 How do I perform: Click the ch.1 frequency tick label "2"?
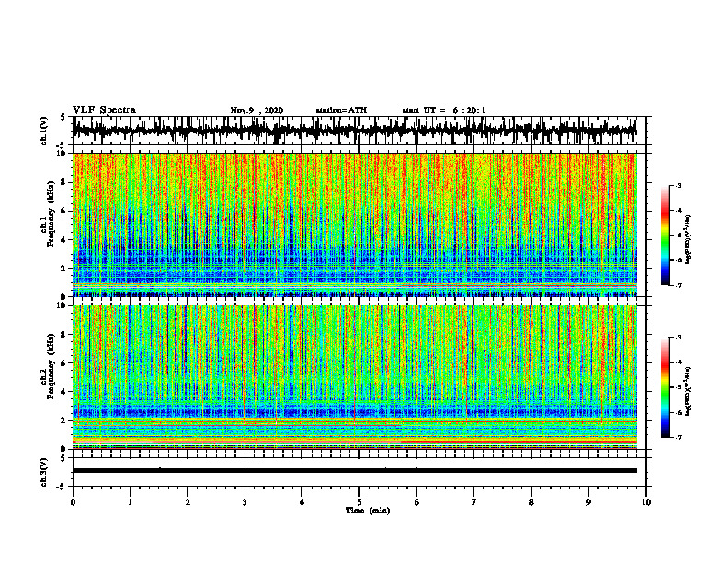pos(64,269)
